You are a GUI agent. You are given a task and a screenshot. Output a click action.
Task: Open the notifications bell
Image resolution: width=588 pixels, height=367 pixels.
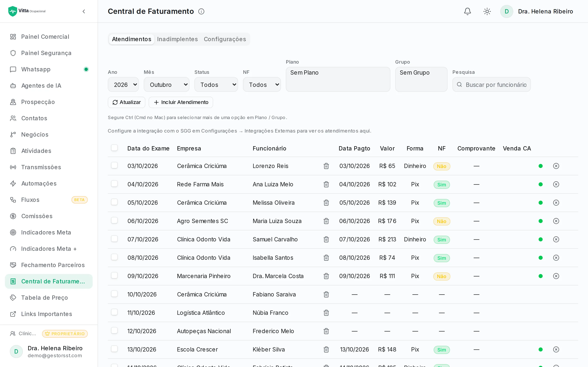click(x=467, y=11)
